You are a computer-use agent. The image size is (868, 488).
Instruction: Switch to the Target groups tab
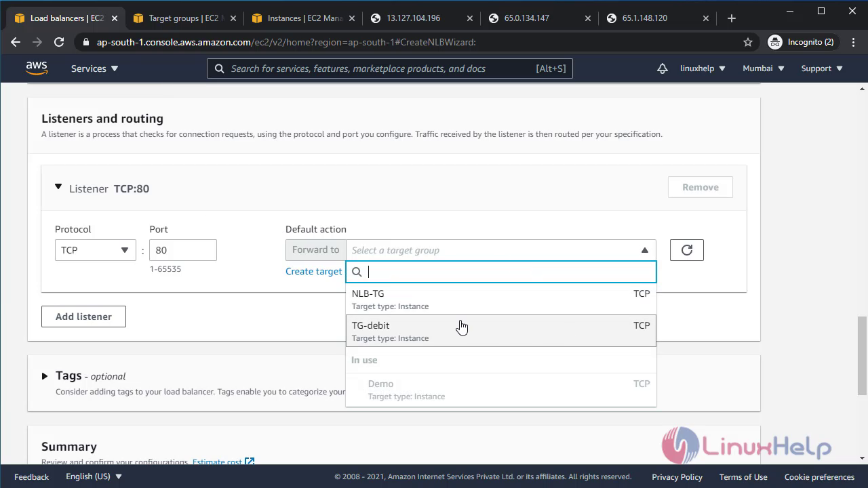[184, 18]
